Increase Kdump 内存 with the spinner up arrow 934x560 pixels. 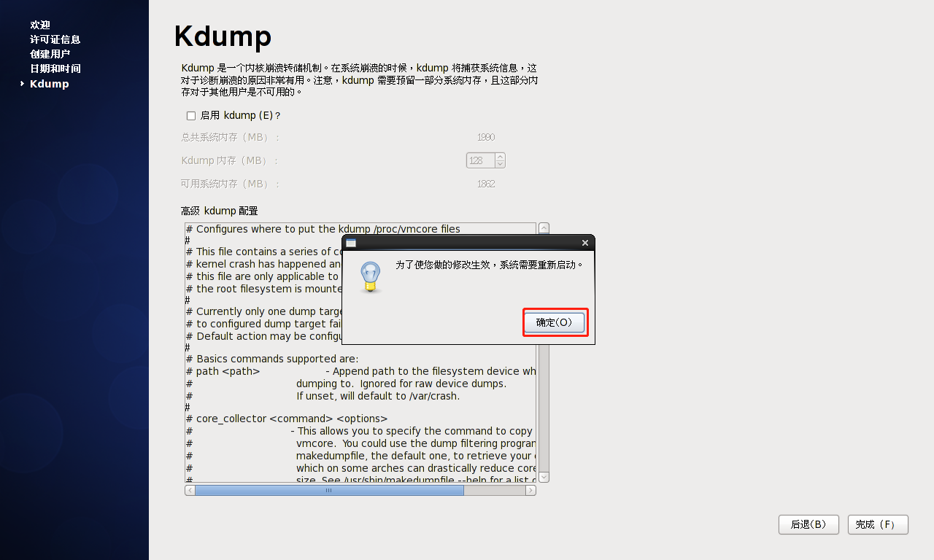(x=500, y=156)
